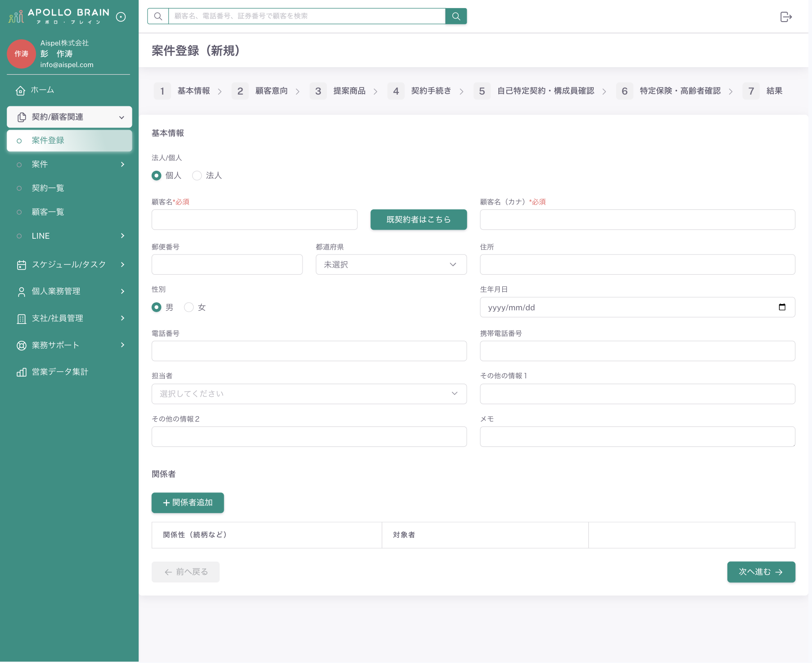
Task: Open 案件登録 in the sidebar
Action: (x=69, y=141)
